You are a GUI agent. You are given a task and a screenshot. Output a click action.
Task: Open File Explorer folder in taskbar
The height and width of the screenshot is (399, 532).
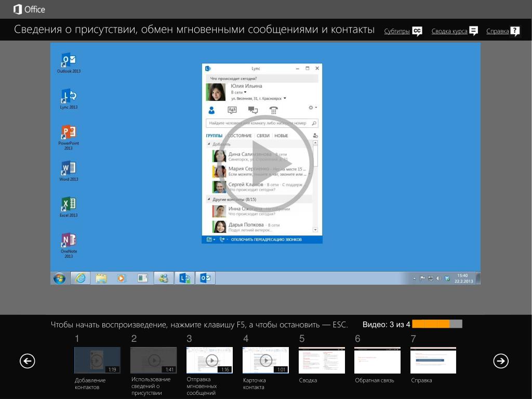tap(101, 278)
